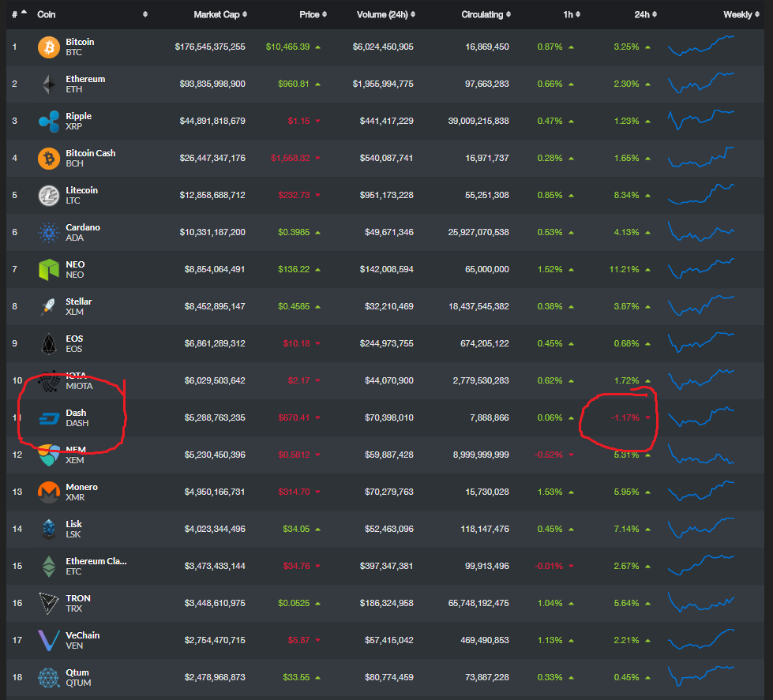773x700 pixels.
Task: Sort by the Weekly column
Action: [741, 14]
